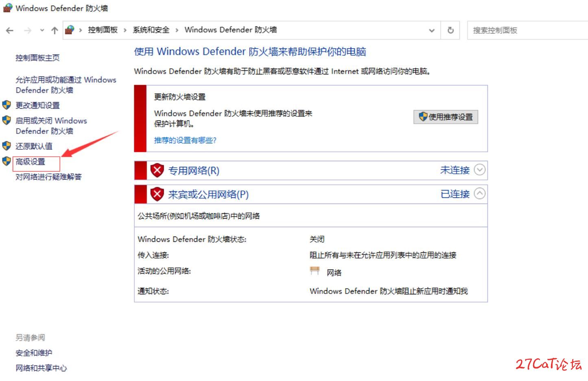Open 推荐的设置有哪些? help link
The image size is (588, 381).
pos(185,140)
